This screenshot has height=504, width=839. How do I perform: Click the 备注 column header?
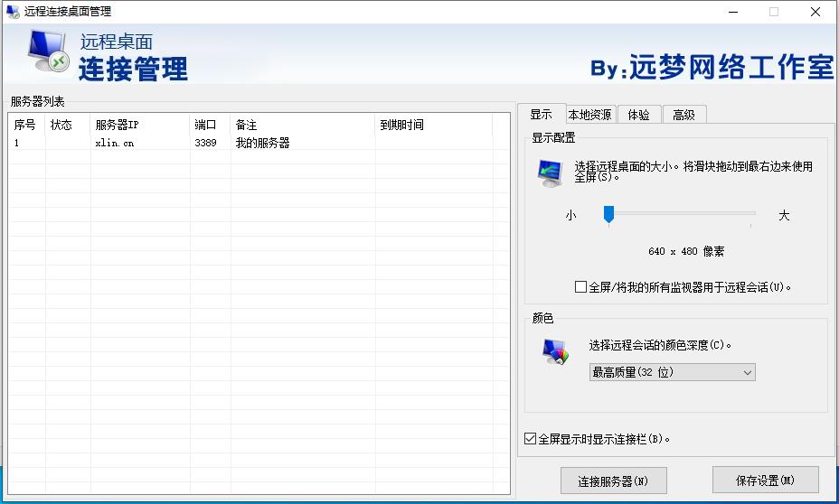(x=302, y=125)
